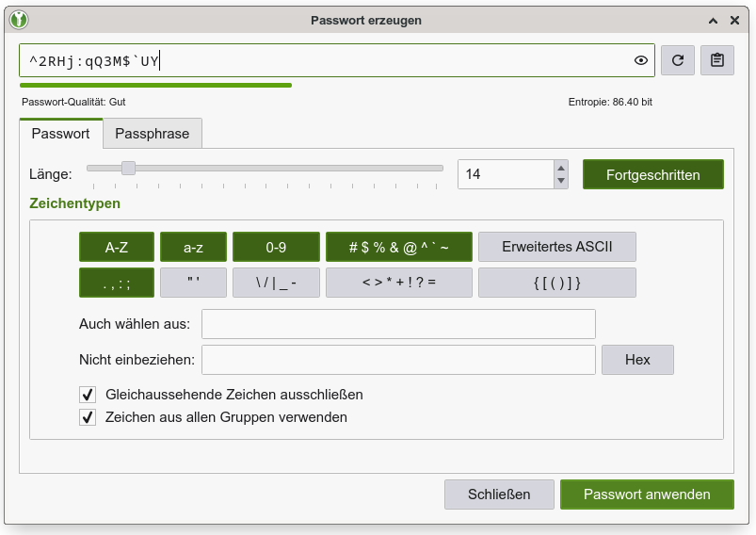
Task: Collapse window using title bar arrow
Action: tap(715, 20)
